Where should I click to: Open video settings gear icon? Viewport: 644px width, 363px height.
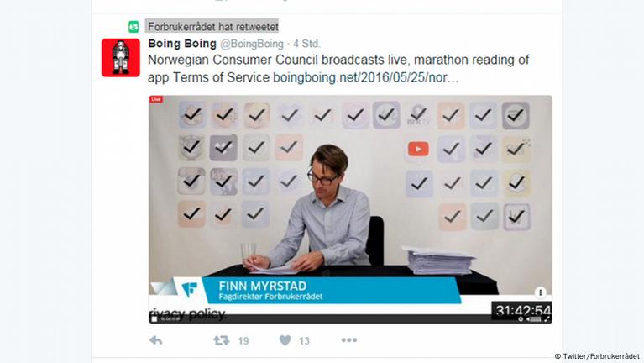pos(521,319)
